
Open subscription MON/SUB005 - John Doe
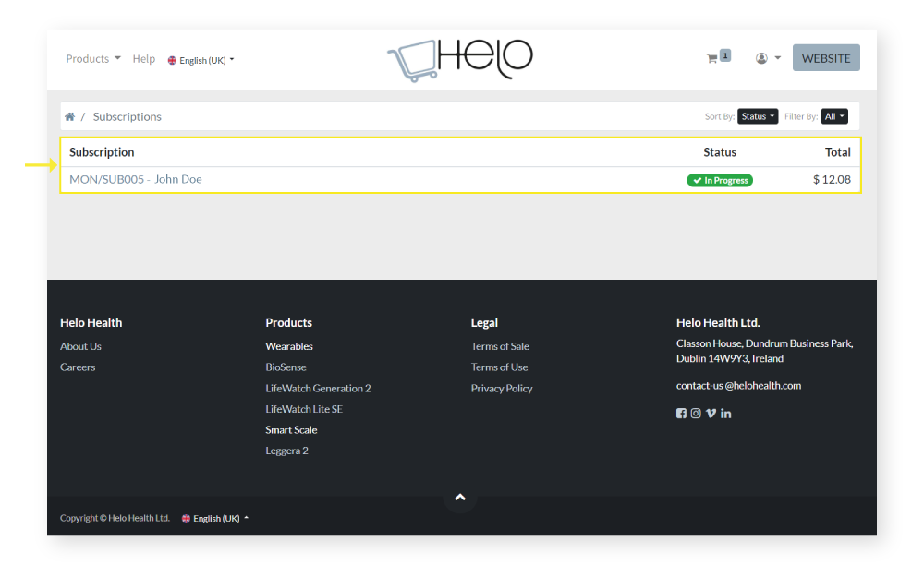point(136,179)
